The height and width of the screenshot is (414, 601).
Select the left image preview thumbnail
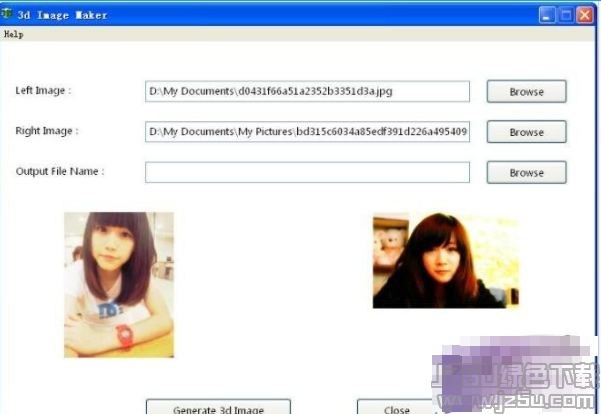(x=119, y=284)
